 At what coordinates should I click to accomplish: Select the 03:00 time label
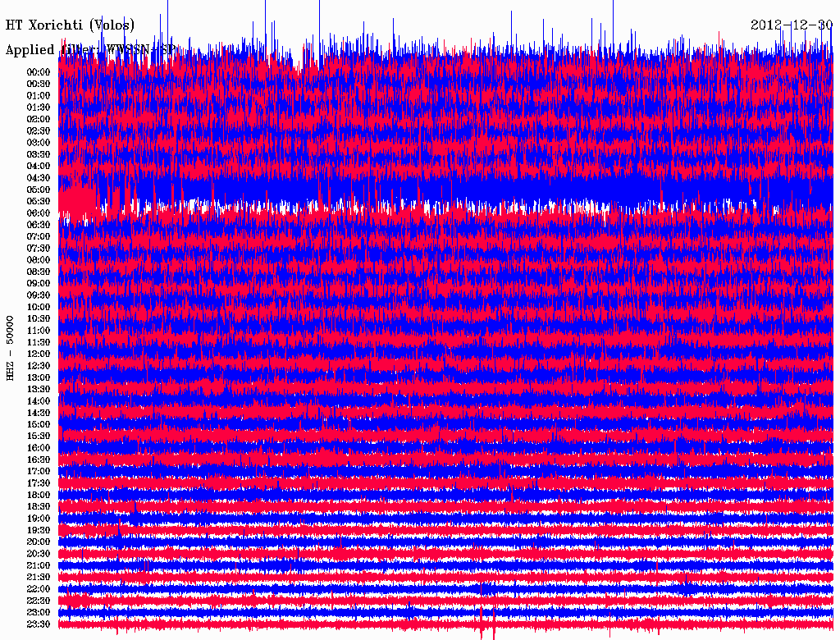(x=39, y=143)
